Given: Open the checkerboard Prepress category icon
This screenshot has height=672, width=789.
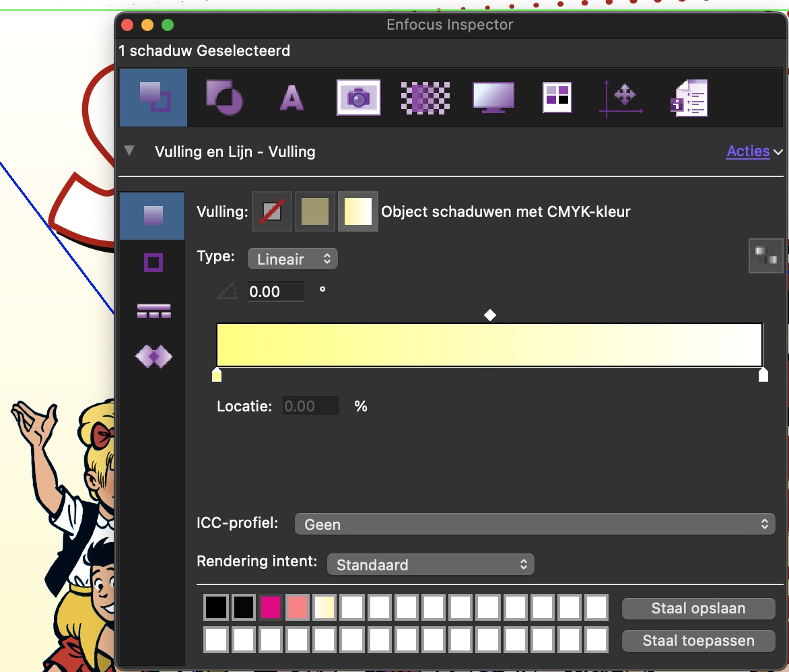Looking at the screenshot, I should pos(425,98).
